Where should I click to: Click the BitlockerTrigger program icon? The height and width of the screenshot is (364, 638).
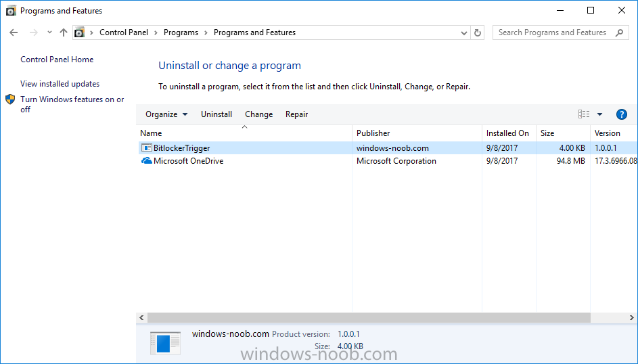tap(147, 148)
